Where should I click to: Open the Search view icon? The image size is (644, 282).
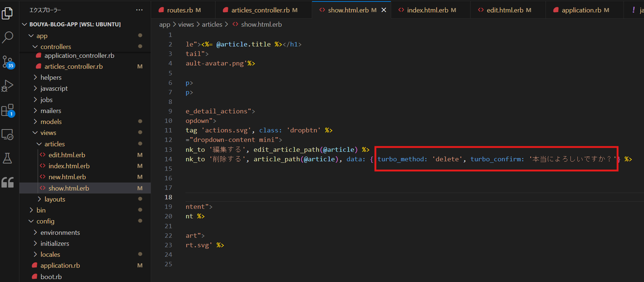coord(8,38)
